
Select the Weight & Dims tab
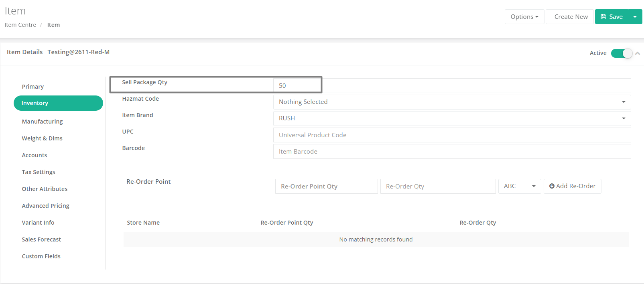[42, 138]
